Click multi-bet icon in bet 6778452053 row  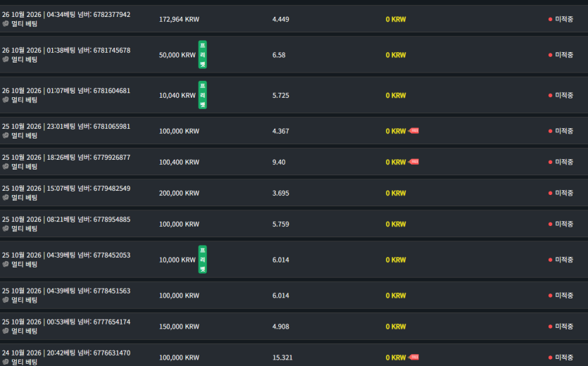(6, 264)
